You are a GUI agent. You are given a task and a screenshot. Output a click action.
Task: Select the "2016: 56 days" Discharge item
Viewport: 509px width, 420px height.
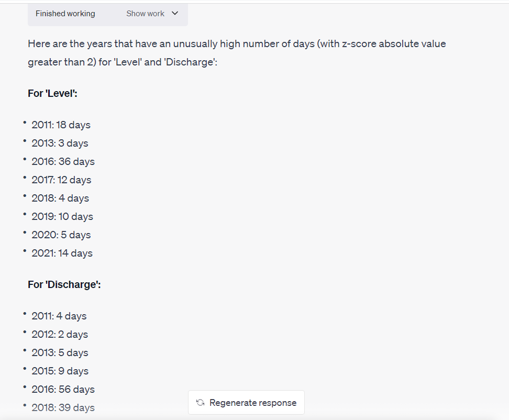click(63, 389)
